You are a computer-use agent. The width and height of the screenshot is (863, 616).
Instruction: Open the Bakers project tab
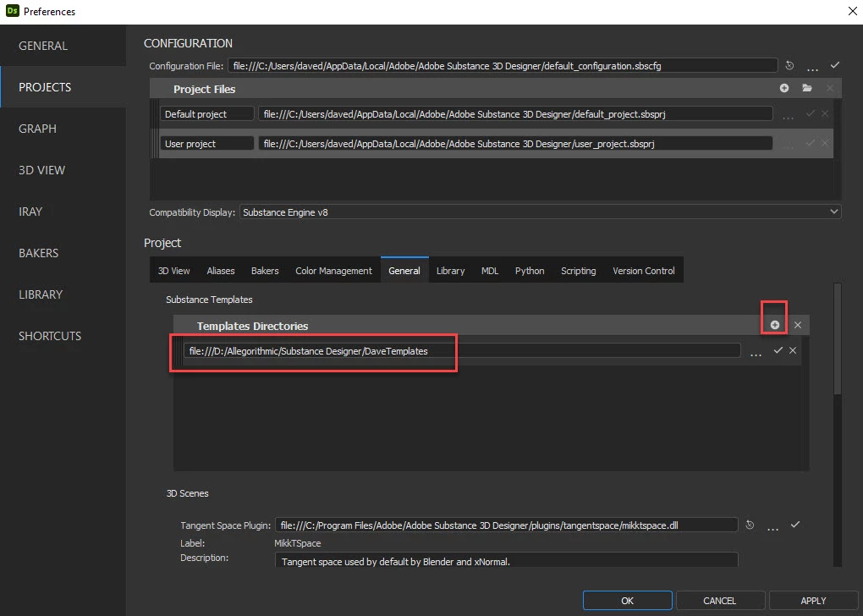point(265,270)
